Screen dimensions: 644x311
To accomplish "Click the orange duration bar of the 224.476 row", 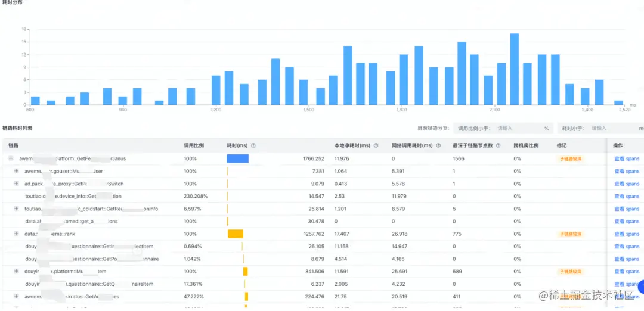I will coord(246,296).
